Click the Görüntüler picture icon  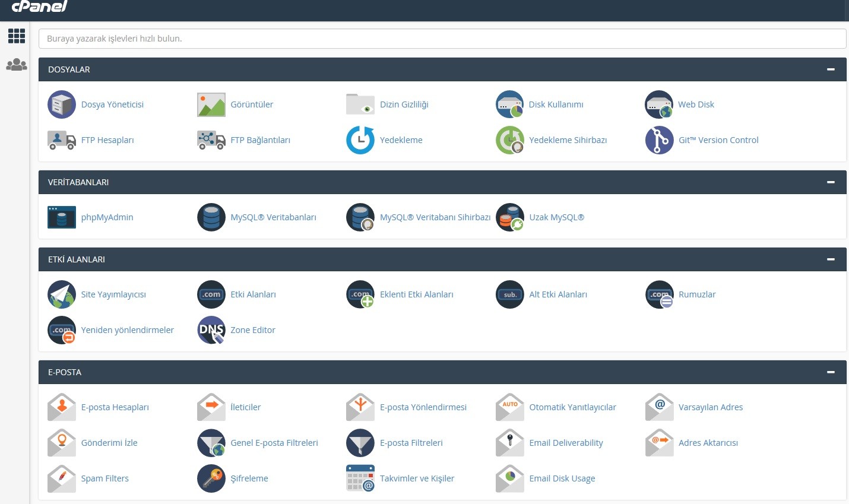click(211, 104)
